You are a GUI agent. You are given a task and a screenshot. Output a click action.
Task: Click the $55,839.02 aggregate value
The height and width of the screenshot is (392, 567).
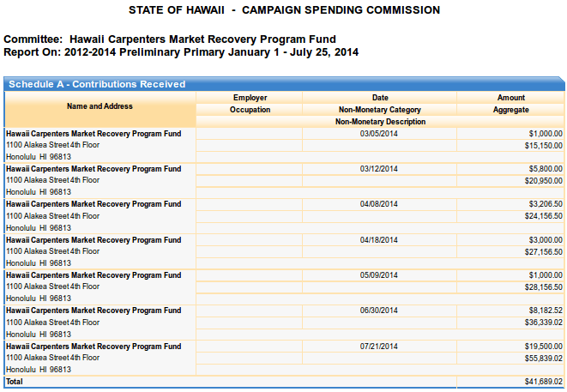click(x=544, y=359)
